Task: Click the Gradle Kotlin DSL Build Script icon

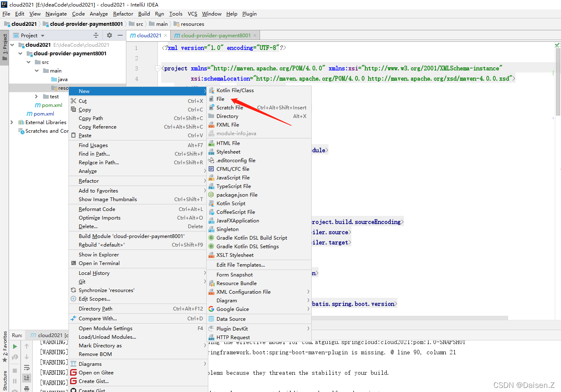Action: pos(211,238)
